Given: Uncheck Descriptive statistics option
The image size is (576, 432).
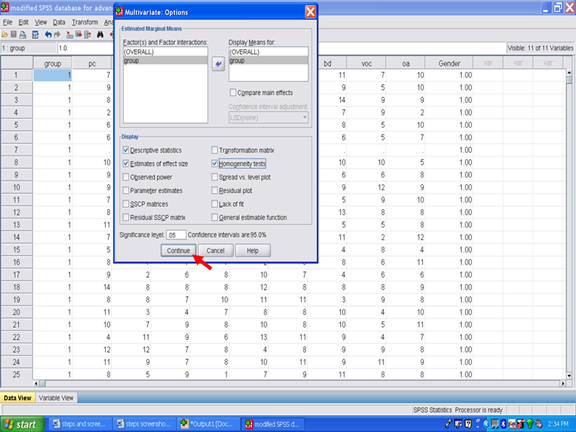Looking at the screenshot, I should point(126,150).
